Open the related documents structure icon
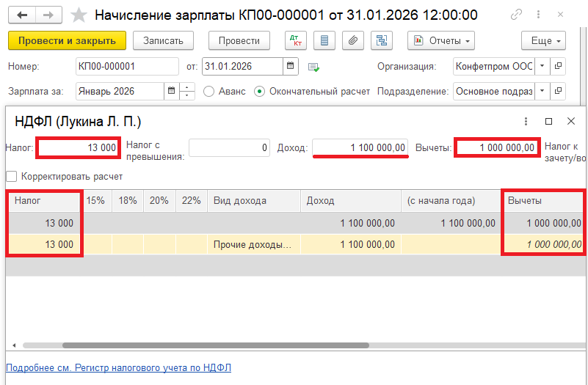The height and width of the screenshot is (385, 588). point(382,40)
